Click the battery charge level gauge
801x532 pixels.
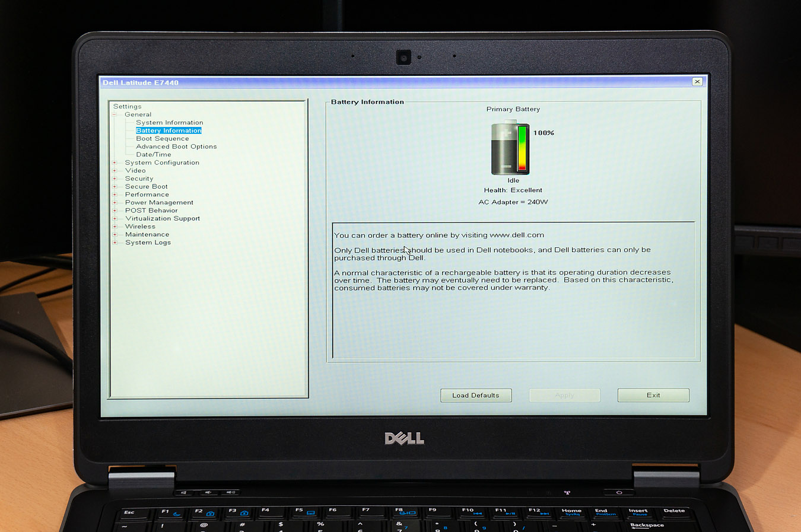(522, 149)
